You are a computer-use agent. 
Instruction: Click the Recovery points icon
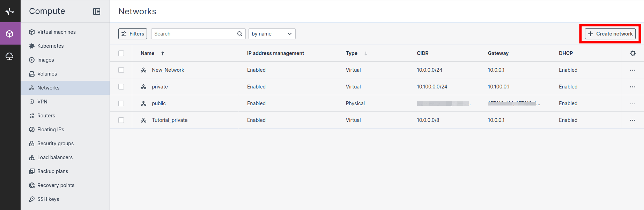(x=32, y=185)
